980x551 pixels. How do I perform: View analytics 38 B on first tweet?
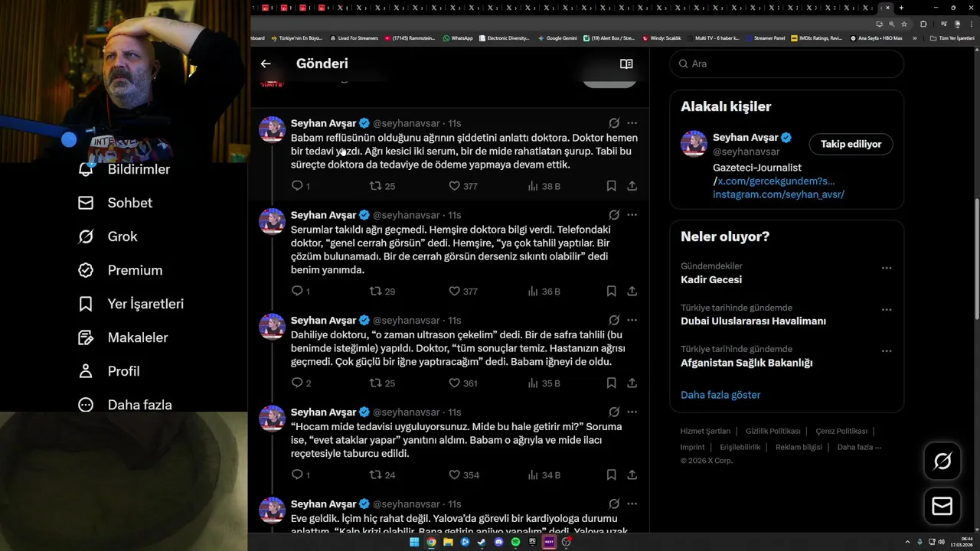click(544, 186)
